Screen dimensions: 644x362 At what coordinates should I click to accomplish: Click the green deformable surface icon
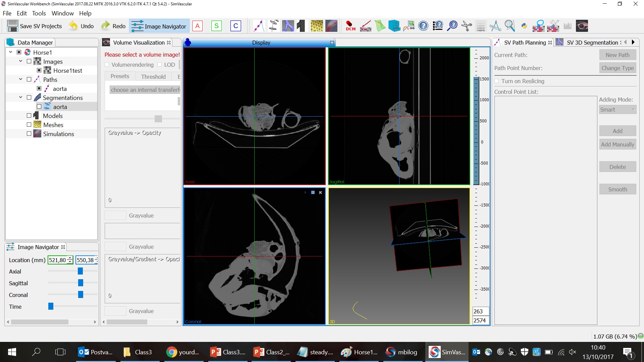pyautogui.click(x=380, y=26)
